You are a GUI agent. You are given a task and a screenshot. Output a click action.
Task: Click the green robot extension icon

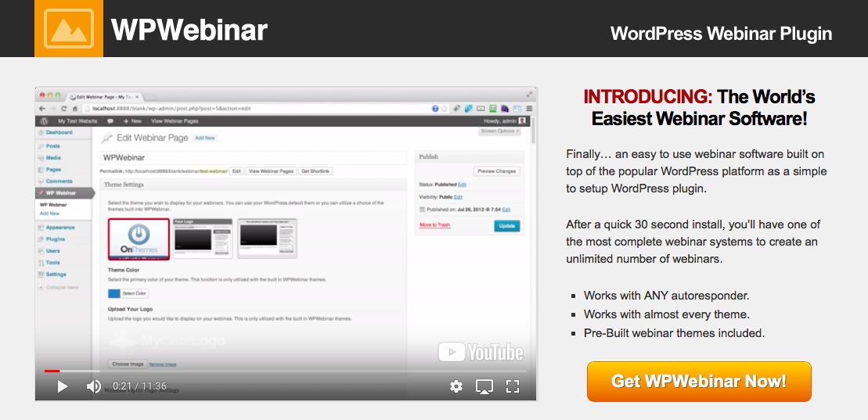pos(492,109)
